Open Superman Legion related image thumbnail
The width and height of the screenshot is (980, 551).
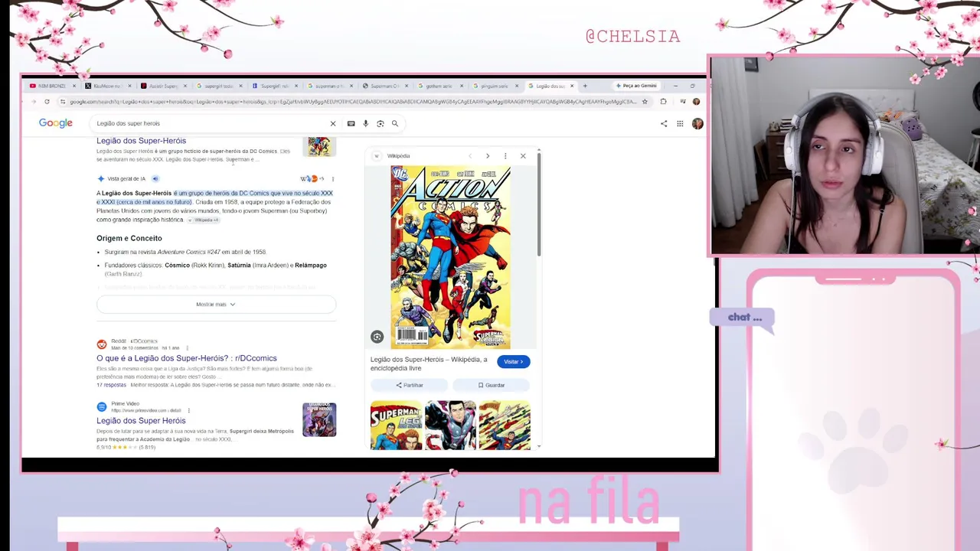(x=396, y=425)
